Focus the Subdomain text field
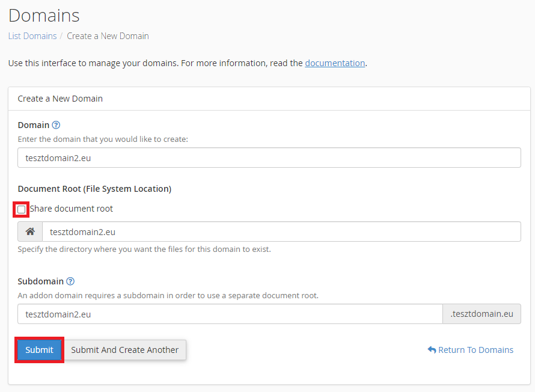The width and height of the screenshot is (535, 392). click(x=230, y=314)
